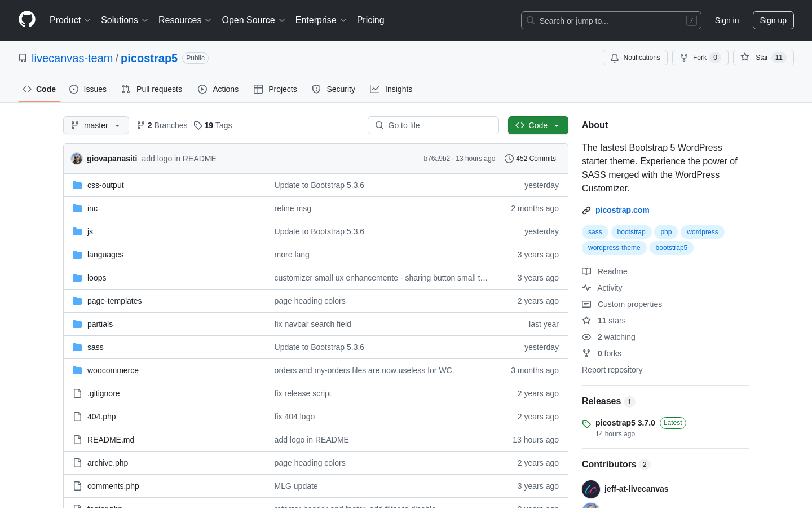
Task: Select the sass topic tag
Action: tap(595, 232)
